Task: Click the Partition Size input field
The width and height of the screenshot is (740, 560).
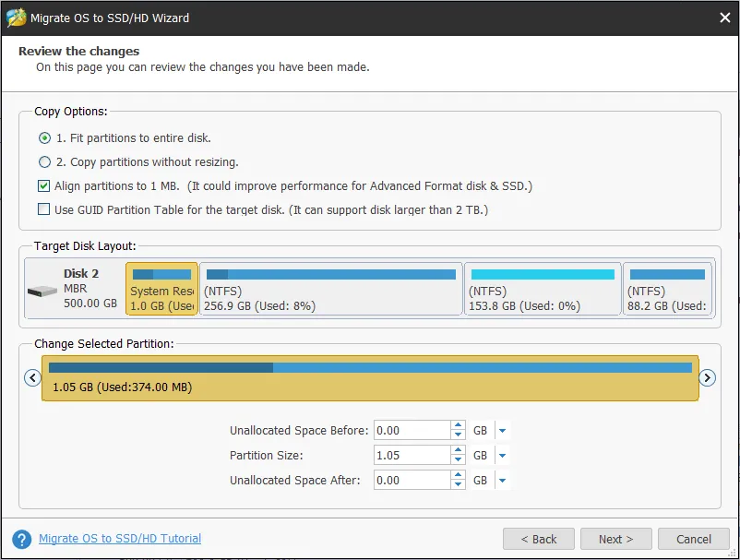Action: click(x=412, y=456)
